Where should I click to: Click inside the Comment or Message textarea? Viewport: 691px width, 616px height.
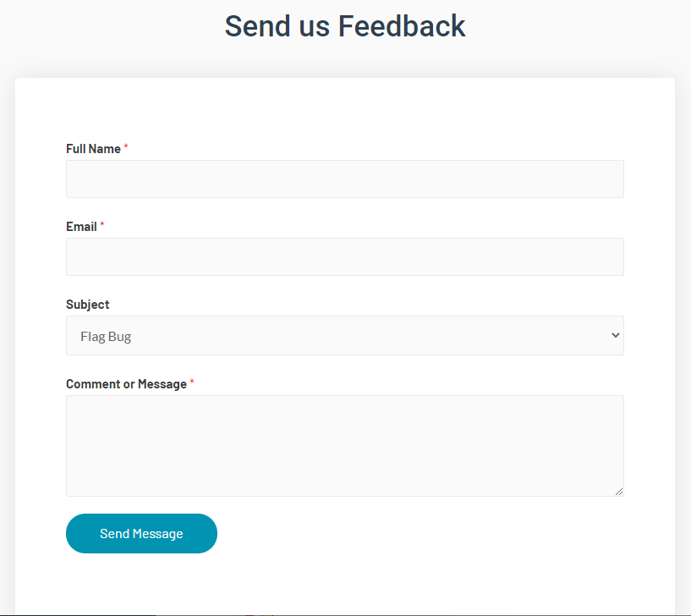(344, 445)
